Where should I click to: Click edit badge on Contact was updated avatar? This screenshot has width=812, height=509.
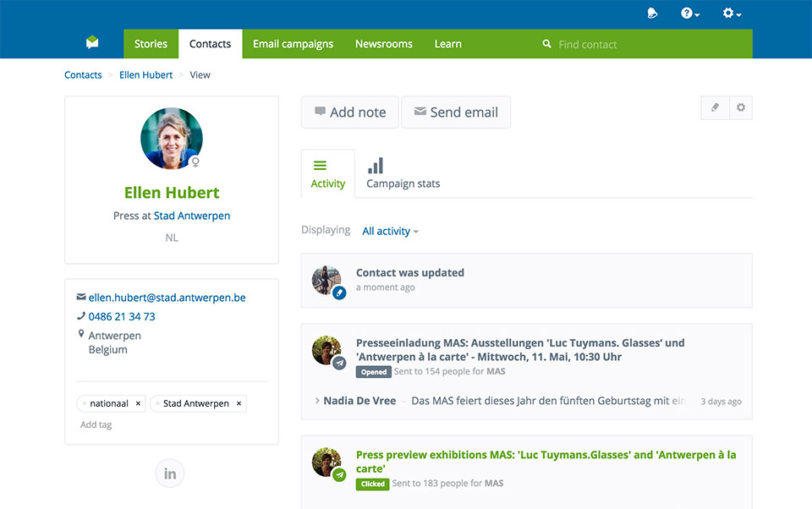pyautogui.click(x=339, y=293)
